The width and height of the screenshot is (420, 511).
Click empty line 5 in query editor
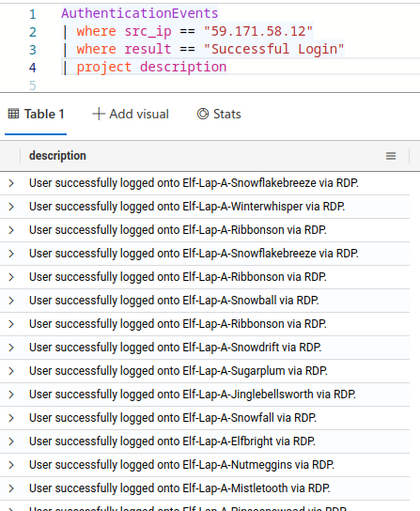(228, 85)
